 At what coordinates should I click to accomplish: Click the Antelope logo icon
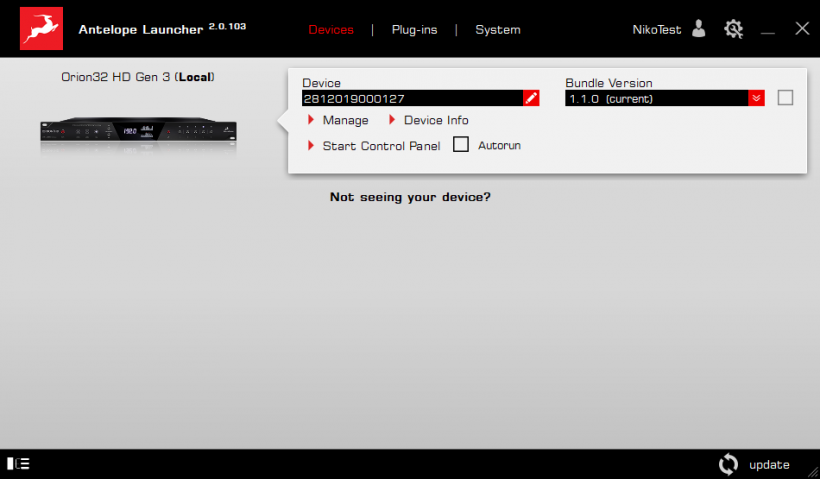41,28
